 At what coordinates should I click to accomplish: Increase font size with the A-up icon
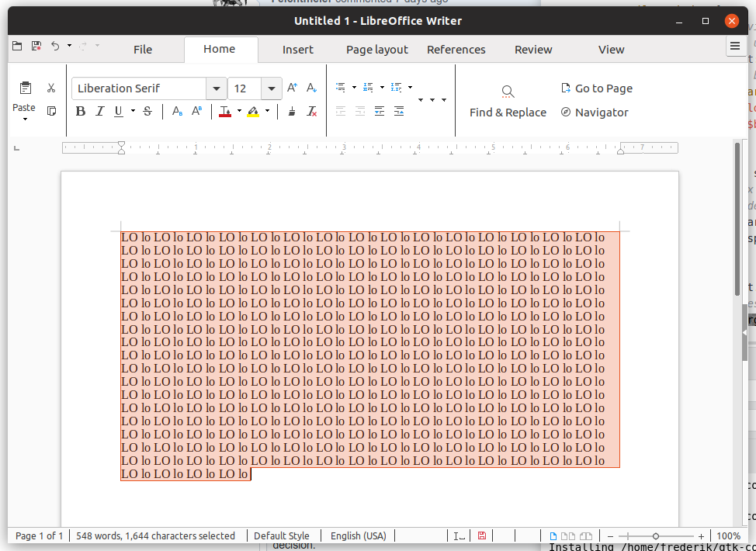click(292, 88)
